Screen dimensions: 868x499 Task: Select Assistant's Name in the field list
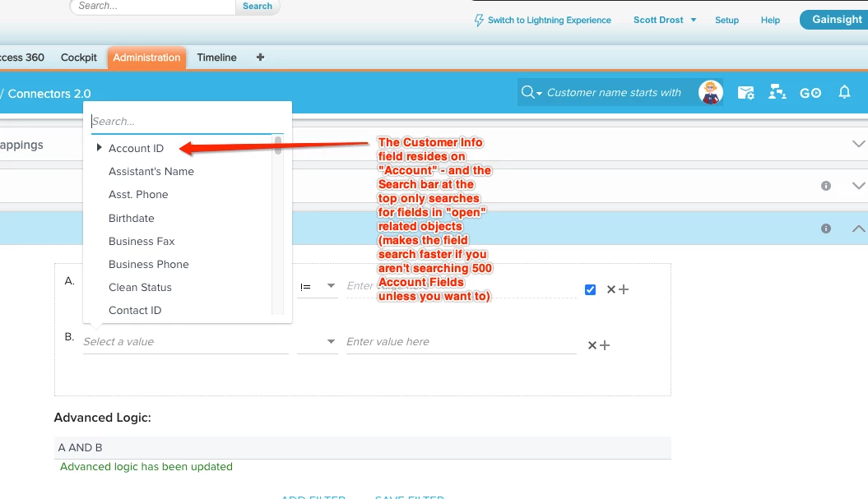(x=151, y=172)
